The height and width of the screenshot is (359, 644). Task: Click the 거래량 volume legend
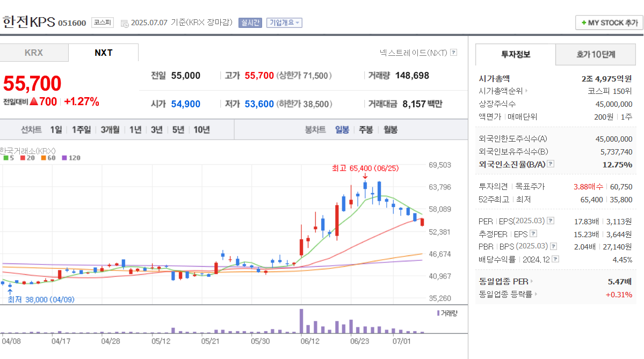(x=447, y=313)
